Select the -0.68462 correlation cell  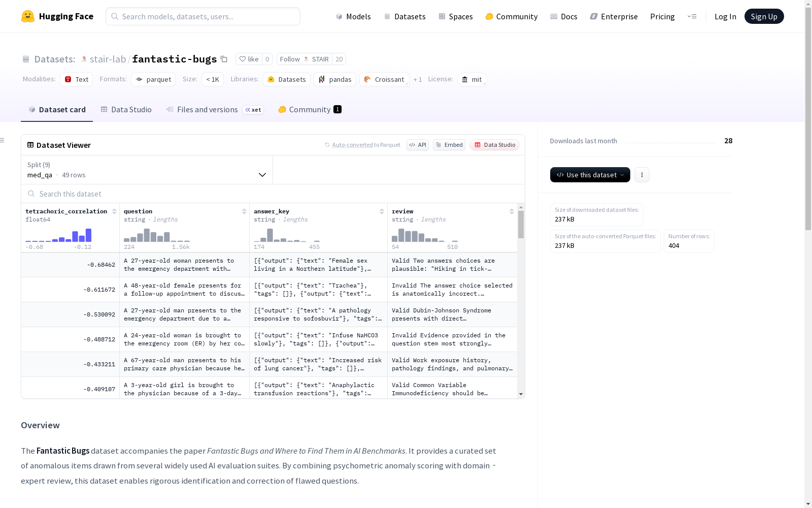click(x=71, y=265)
